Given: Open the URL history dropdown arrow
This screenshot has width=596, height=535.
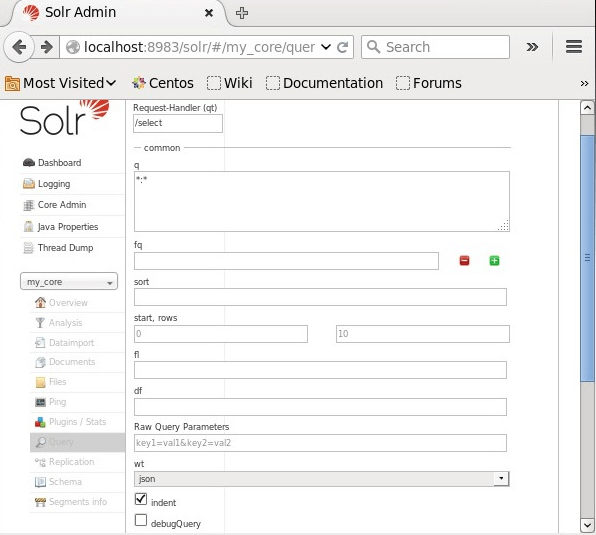Looking at the screenshot, I should pos(326,47).
